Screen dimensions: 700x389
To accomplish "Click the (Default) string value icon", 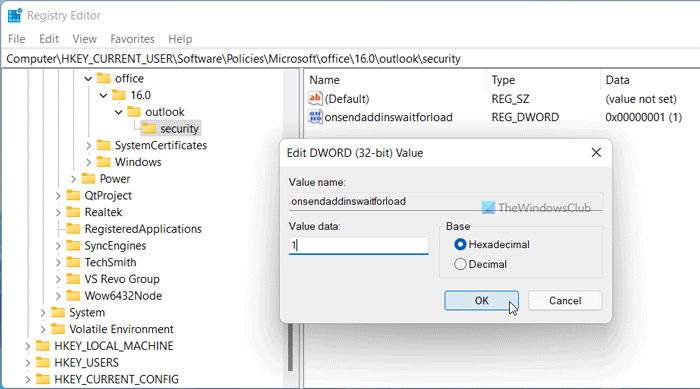I will (x=315, y=98).
